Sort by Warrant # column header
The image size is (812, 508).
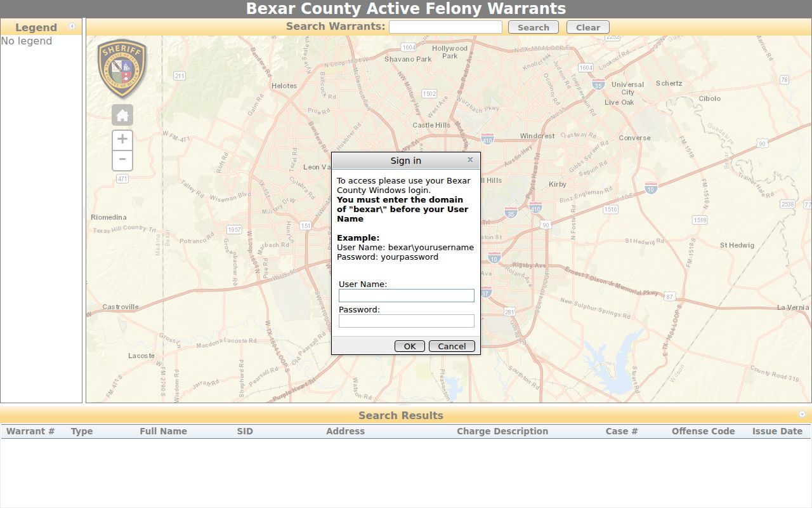[x=30, y=431]
